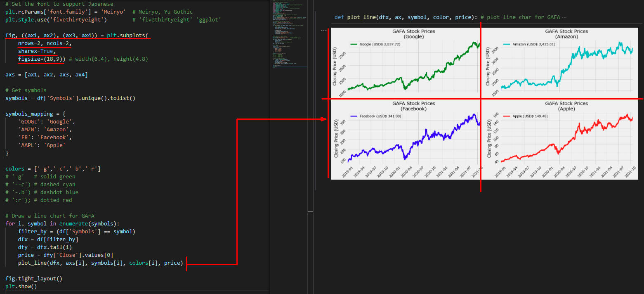This screenshot has height=294, width=644.
Task: Click the 'FB': 'Facebook' mapping entry
Action: point(45,137)
